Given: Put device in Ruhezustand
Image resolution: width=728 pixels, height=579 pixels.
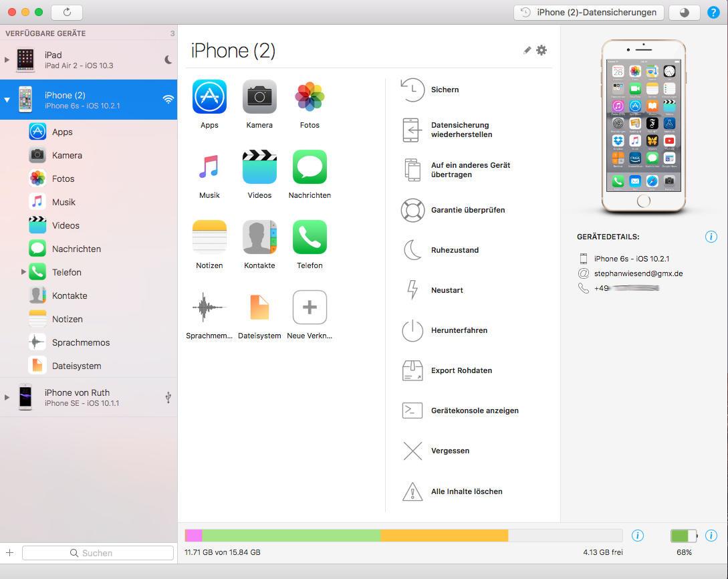Looking at the screenshot, I should point(440,250).
